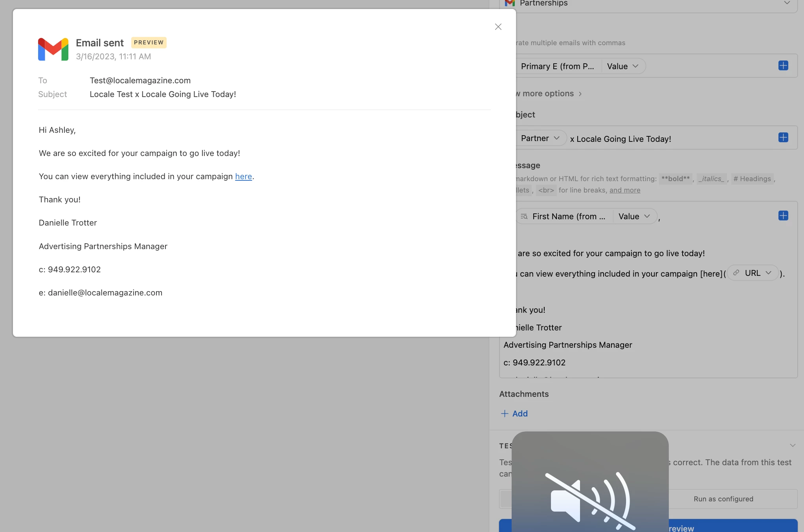Open the Primary E Value dropdown
Image resolution: width=804 pixels, height=532 pixels.
pyautogui.click(x=622, y=66)
